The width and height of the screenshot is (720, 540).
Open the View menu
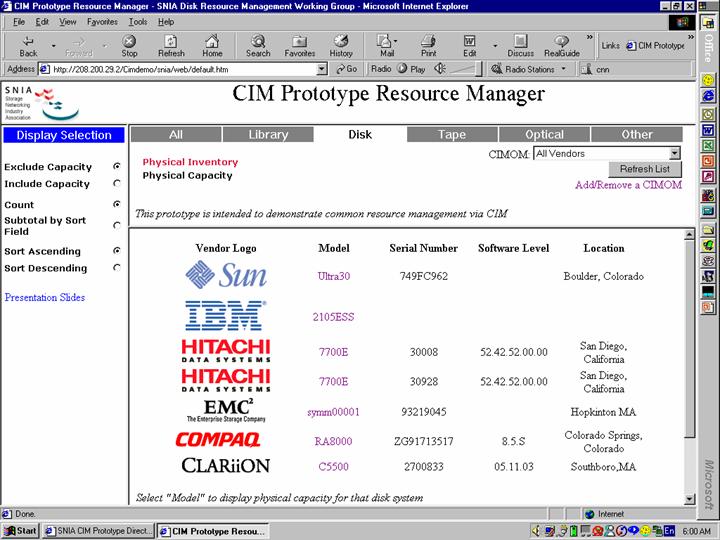pos(68,22)
